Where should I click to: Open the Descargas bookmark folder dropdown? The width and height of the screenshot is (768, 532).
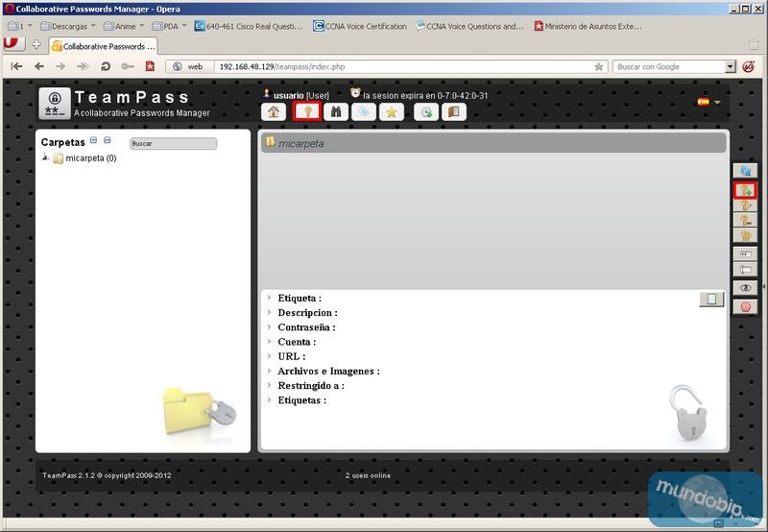[x=93, y=26]
